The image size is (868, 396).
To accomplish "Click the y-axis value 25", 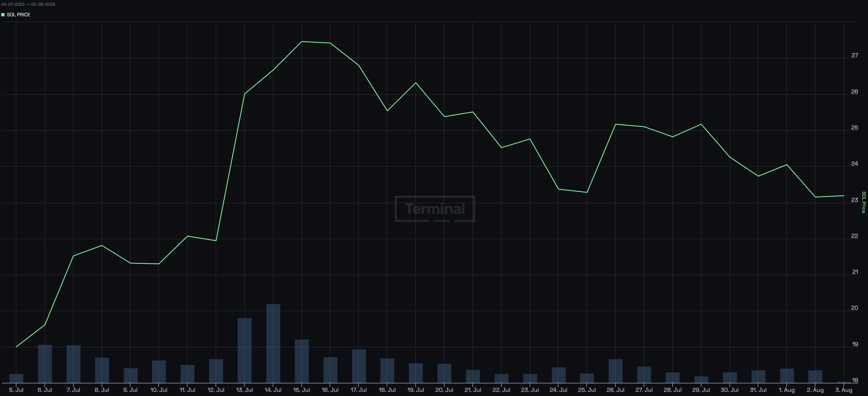I will [855, 128].
